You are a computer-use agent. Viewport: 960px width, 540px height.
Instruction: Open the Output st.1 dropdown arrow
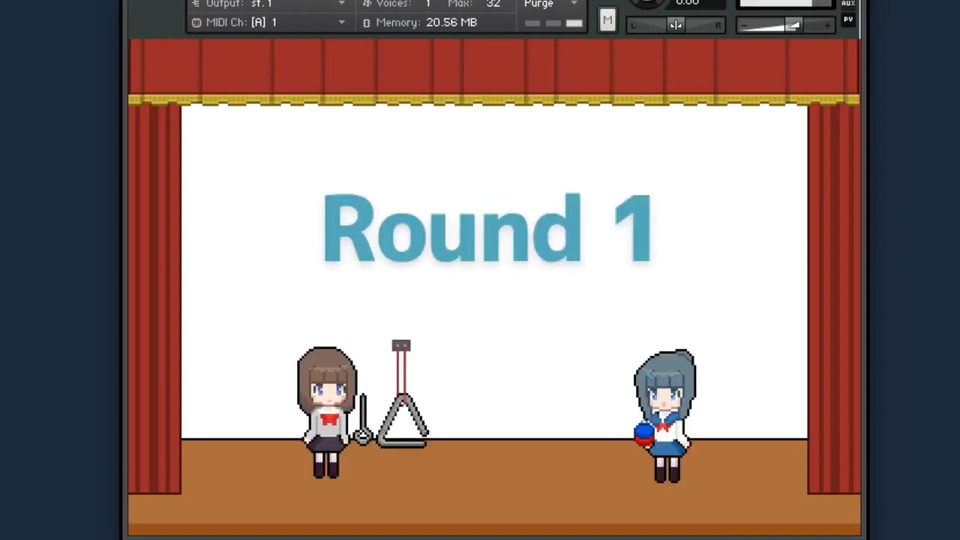341,4
